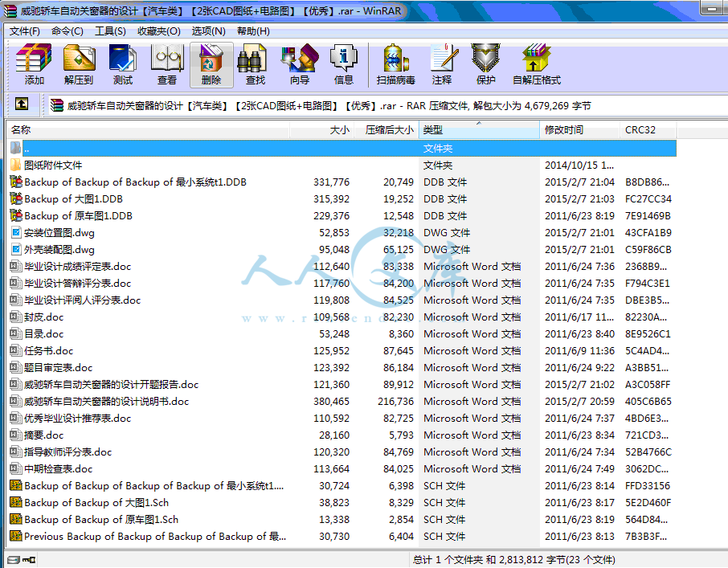Click the 扫描病毒 (Virus scan) icon
This screenshot has height=568, width=728.
(x=395, y=64)
